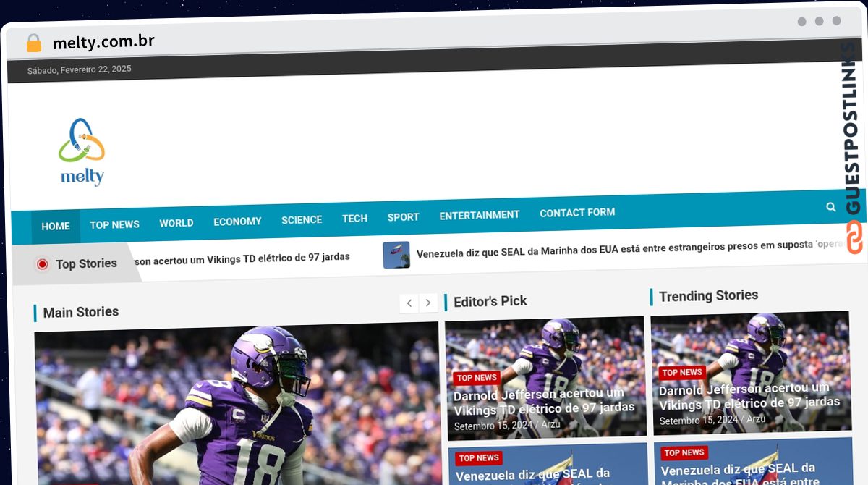Go to the CONTACT FORM page

tap(577, 213)
